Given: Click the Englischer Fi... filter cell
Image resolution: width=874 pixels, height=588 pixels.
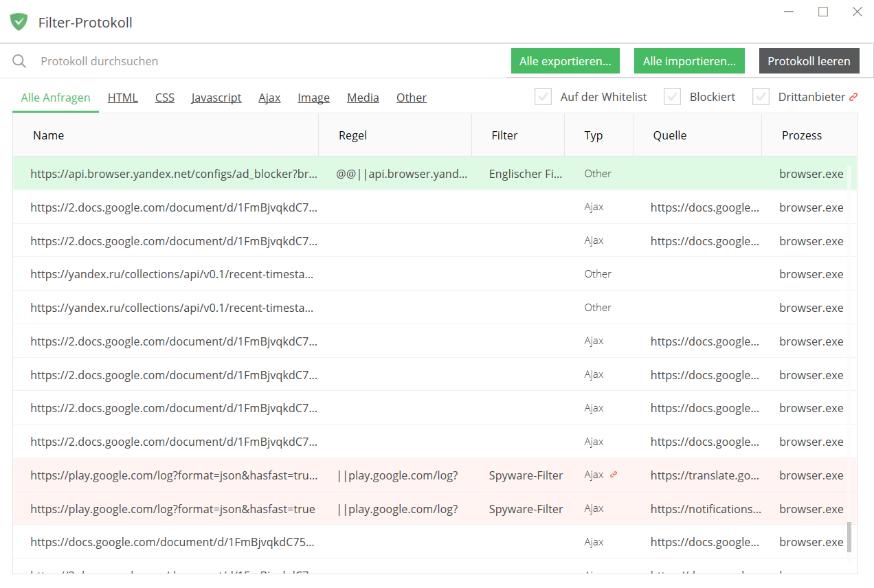Looking at the screenshot, I should pyautogui.click(x=526, y=174).
